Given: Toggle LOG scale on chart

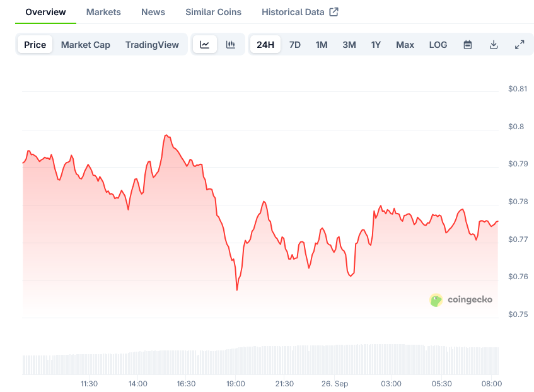Looking at the screenshot, I should 438,45.
